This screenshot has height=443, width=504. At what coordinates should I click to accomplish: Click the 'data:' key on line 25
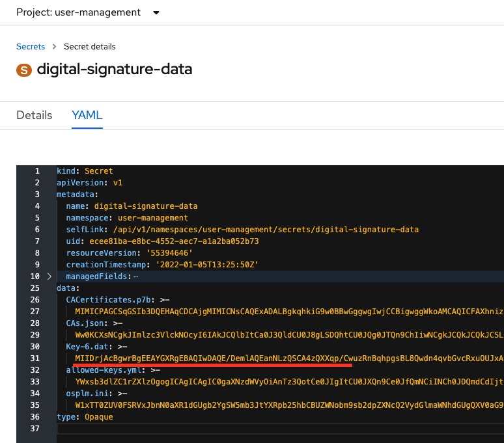tap(68, 288)
